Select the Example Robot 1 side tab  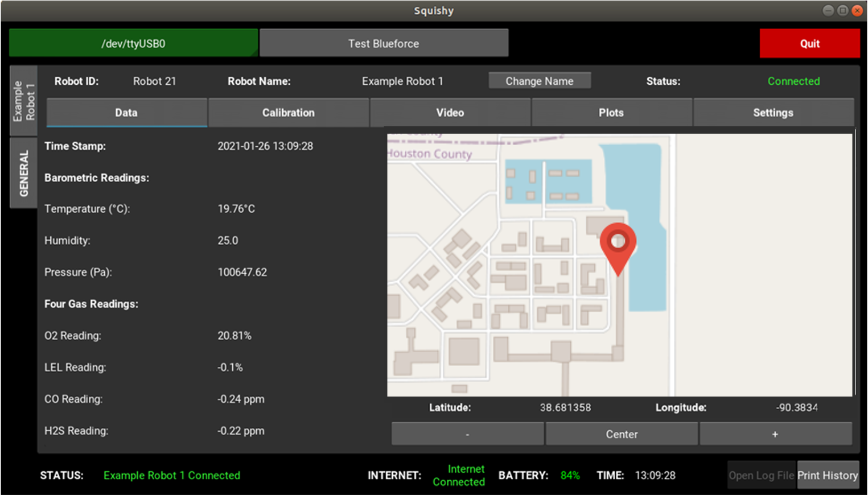coord(24,101)
